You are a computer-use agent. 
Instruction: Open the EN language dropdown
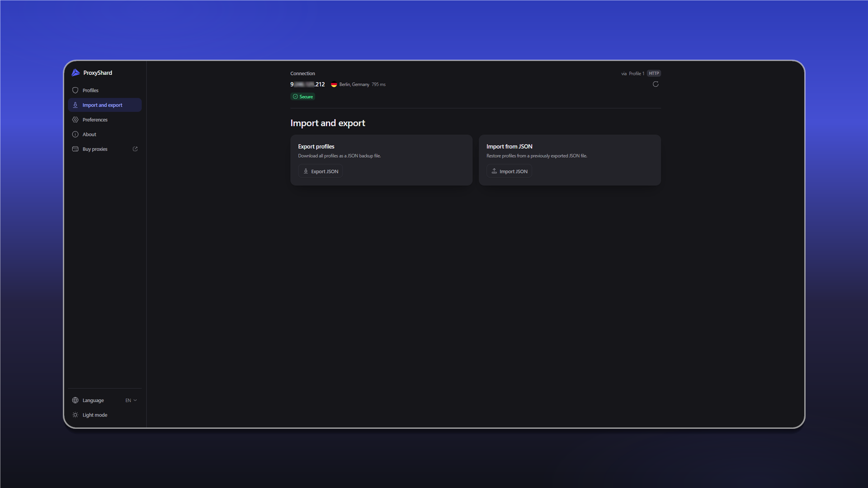(131, 400)
